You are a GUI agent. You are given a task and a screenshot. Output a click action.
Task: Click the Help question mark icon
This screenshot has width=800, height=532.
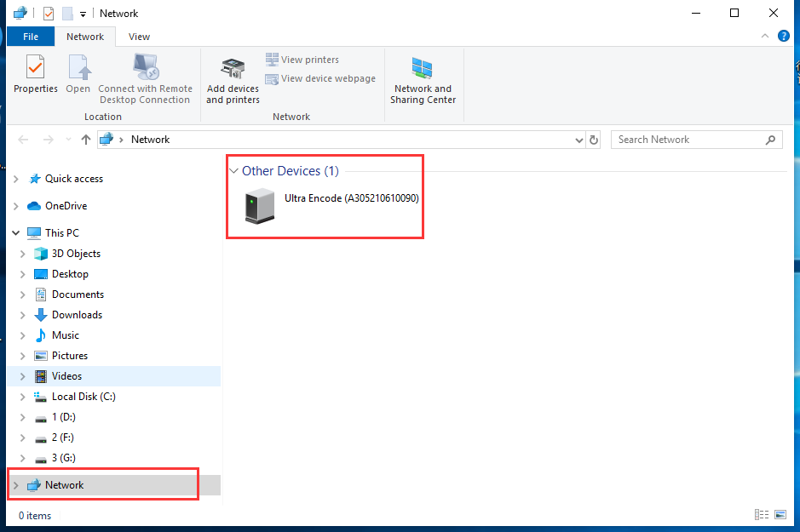point(783,37)
